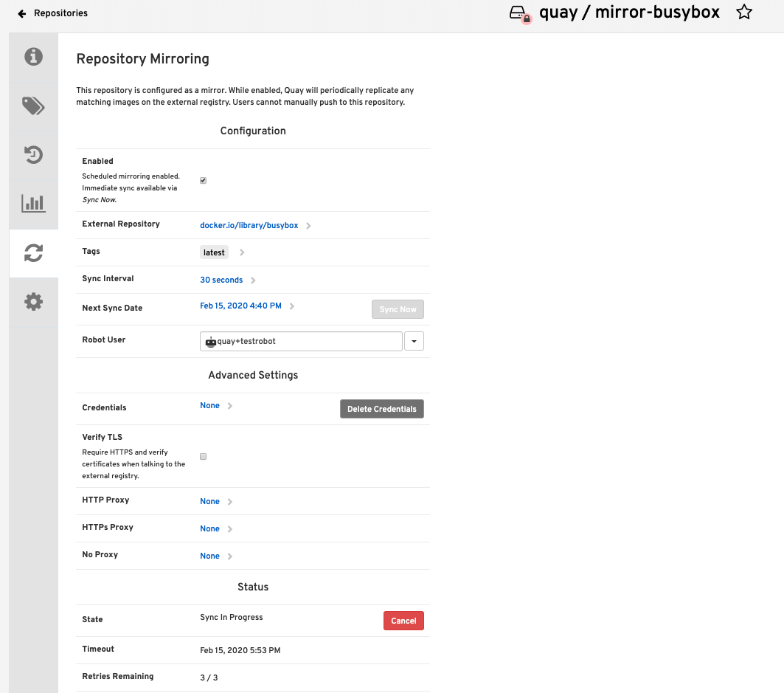The image size is (784, 693).
Task: Open the Robot User dropdown arrow
Action: click(414, 341)
